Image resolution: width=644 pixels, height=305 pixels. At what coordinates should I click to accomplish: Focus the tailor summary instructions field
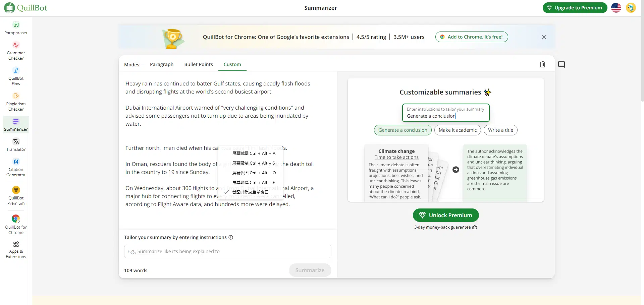click(x=228, y=251)
